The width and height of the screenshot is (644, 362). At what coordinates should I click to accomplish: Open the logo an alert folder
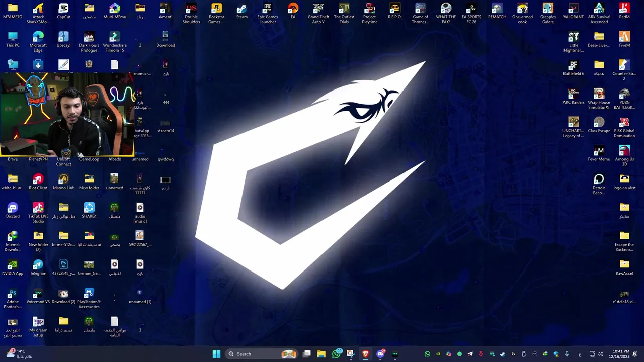[x=624, y=182]
